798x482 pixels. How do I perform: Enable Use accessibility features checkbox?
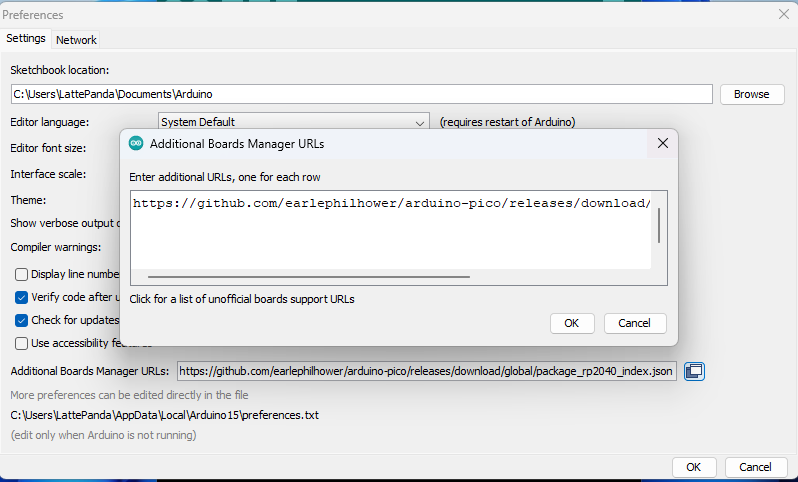pos(21,343)
